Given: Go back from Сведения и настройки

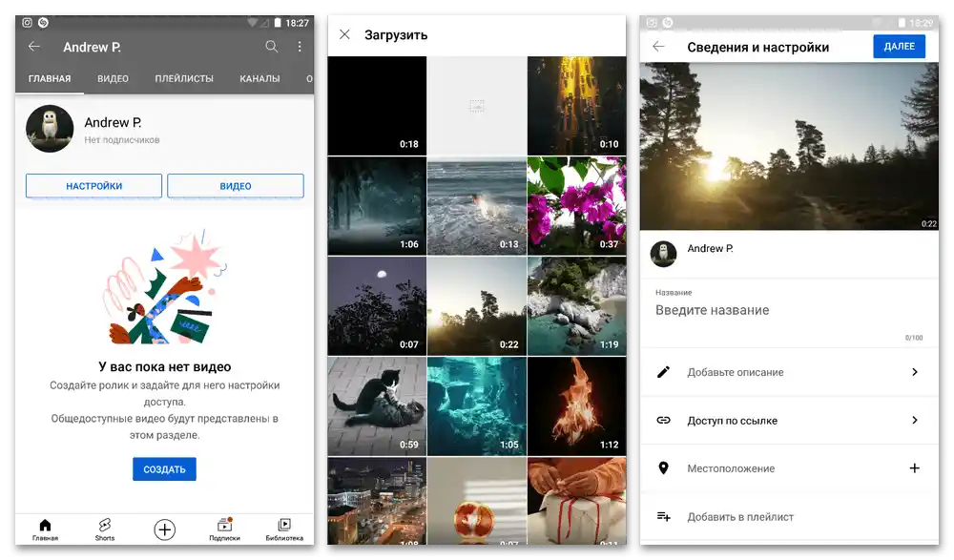Looking at the screenshot, I should (x=658, y=46).
